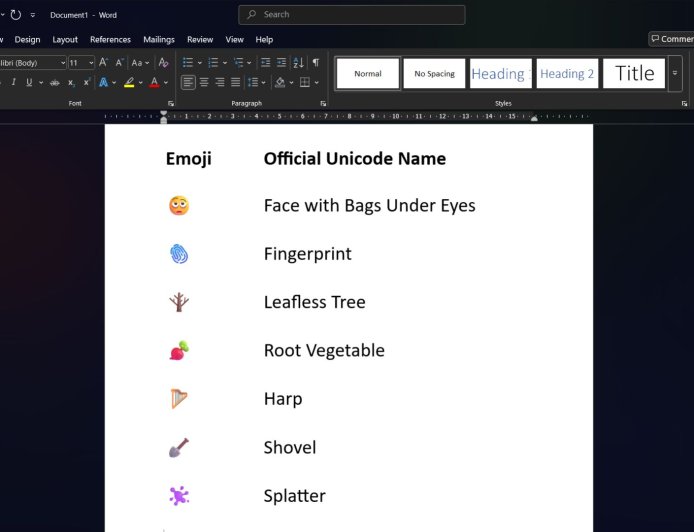Open the Mailings tab
The width and height of the screenshot is (694, 532).
[159, 40]
